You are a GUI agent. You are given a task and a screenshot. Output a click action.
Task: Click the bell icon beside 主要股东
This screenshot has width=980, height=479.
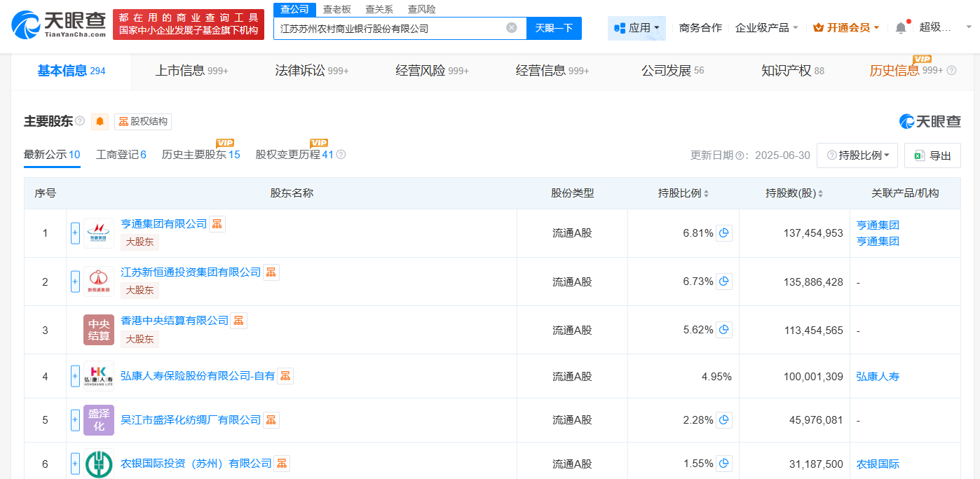point(100,121)
